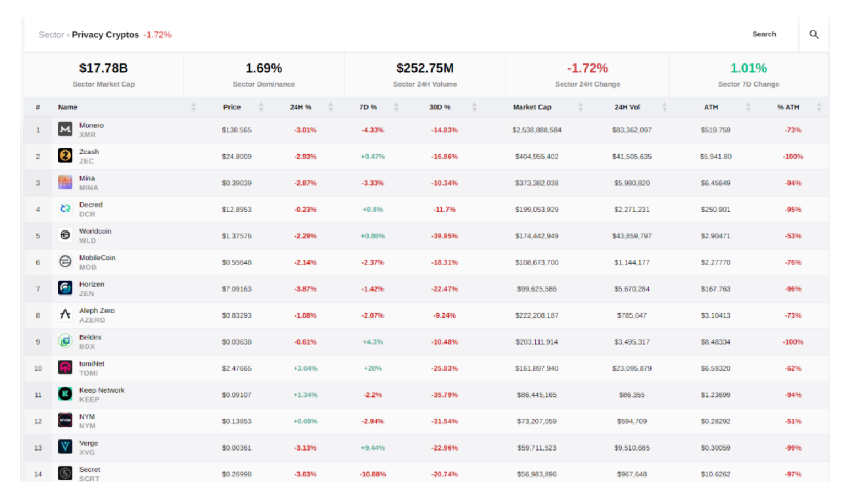Click the Mina coin logo
Screen dimensions: 843x504
(65, 183)
